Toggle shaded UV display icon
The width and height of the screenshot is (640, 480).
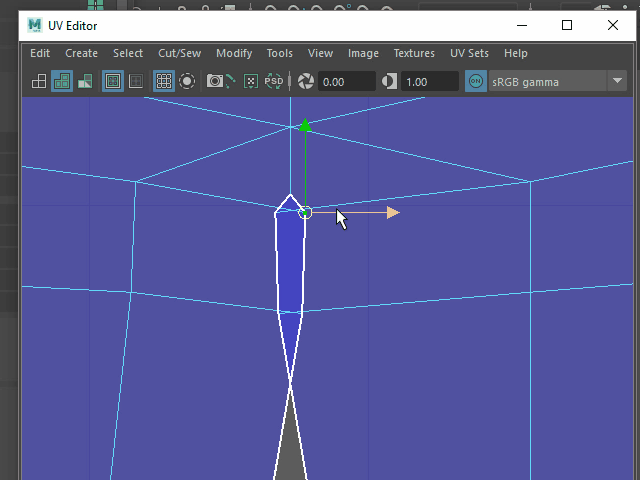click(62, 82)
